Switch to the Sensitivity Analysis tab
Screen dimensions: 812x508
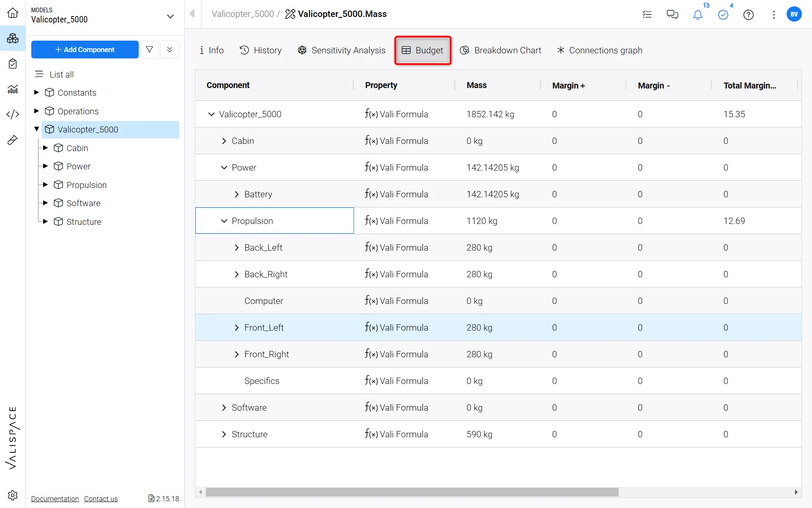(342, 50)
